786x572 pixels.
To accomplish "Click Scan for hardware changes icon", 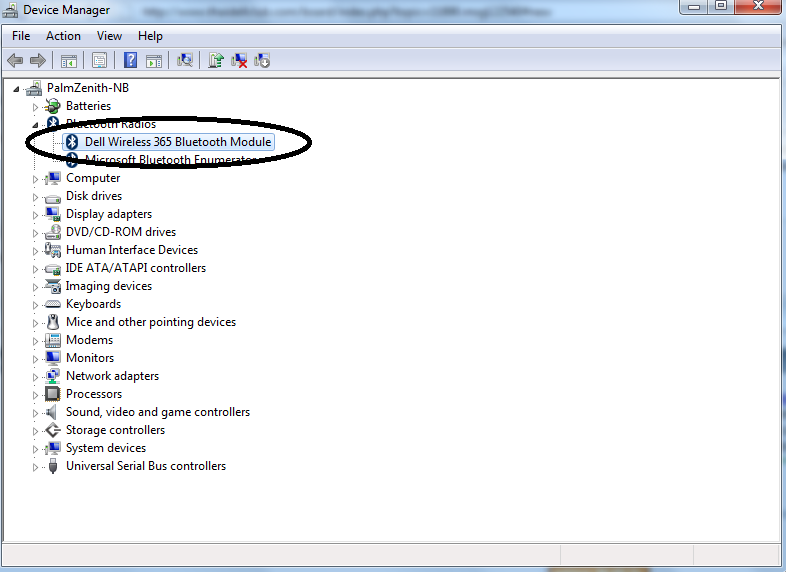I will pos(184,61).
